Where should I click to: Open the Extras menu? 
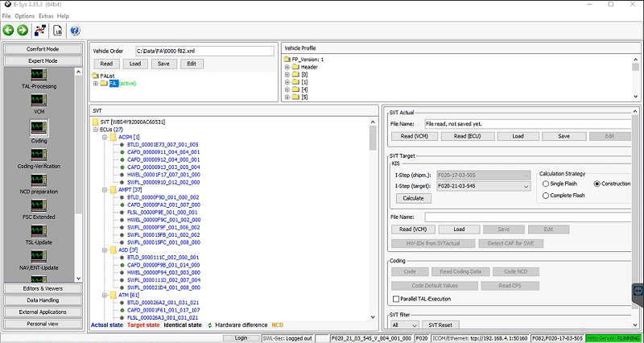pos(47,15)
